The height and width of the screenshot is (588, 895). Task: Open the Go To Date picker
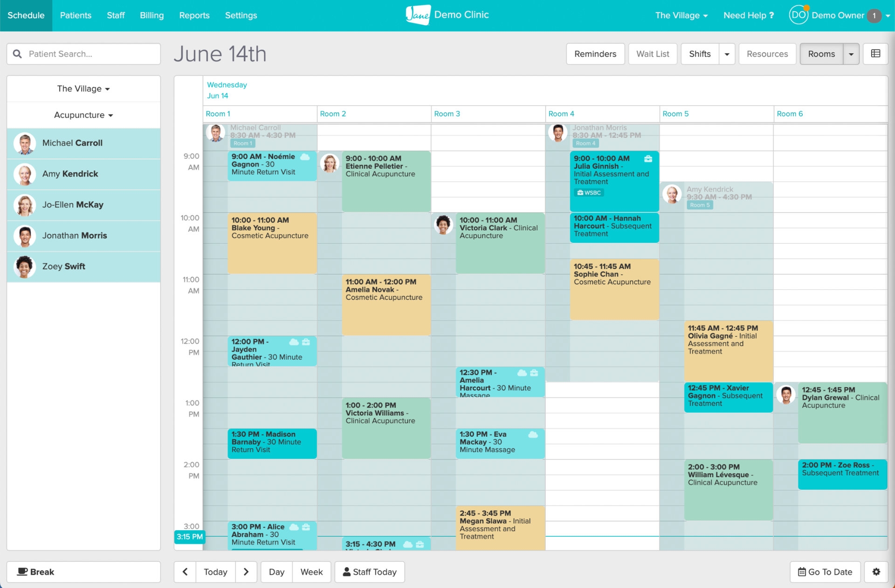coord(825,572)
